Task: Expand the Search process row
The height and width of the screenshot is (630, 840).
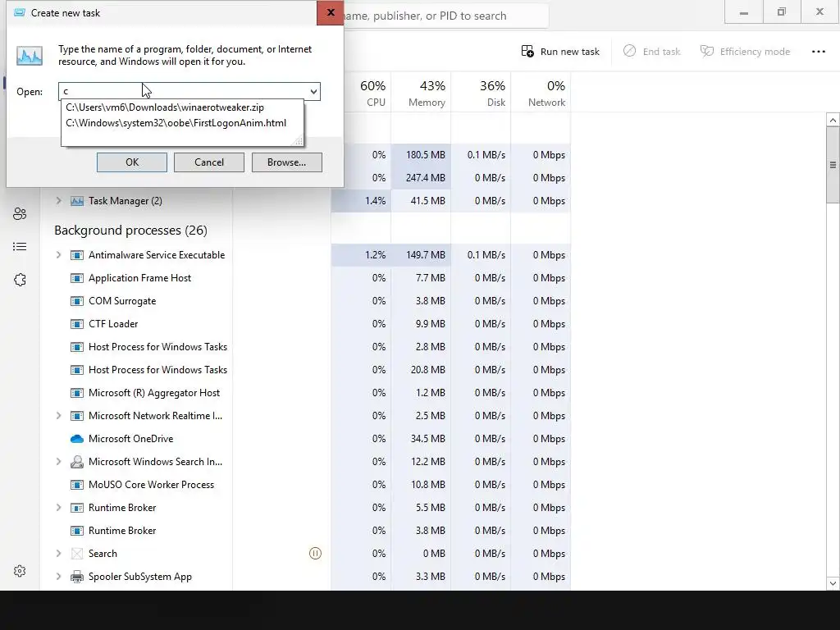Action: click(58, 554)
